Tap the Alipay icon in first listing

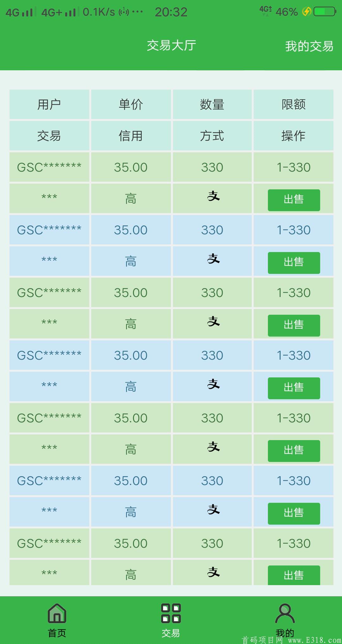pos(213,196)
